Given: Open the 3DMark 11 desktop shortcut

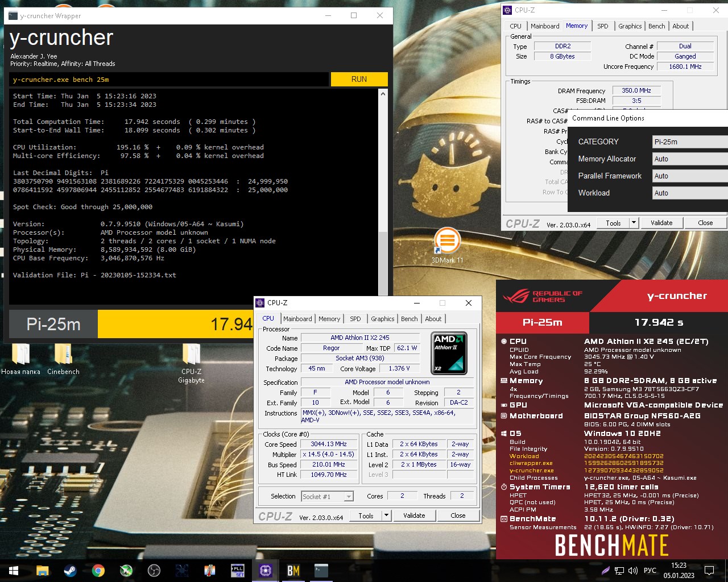Looking at the screenshot, I should (447, 246).
